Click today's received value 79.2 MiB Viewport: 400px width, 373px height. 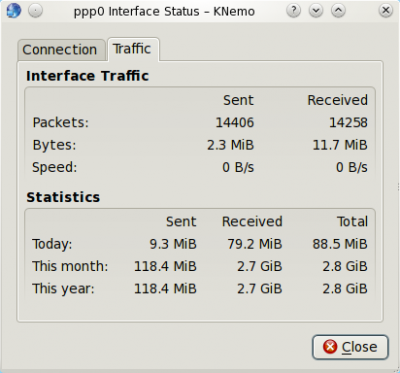tap(255, 244)
